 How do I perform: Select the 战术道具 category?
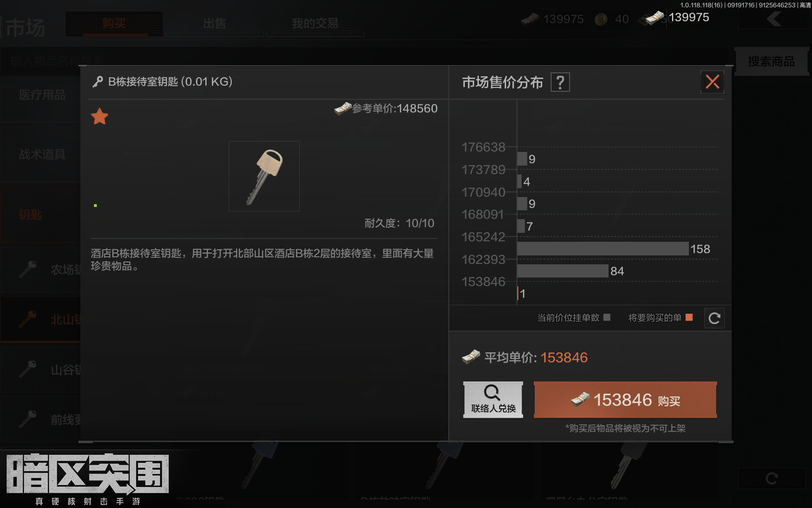tap(42, 154)
